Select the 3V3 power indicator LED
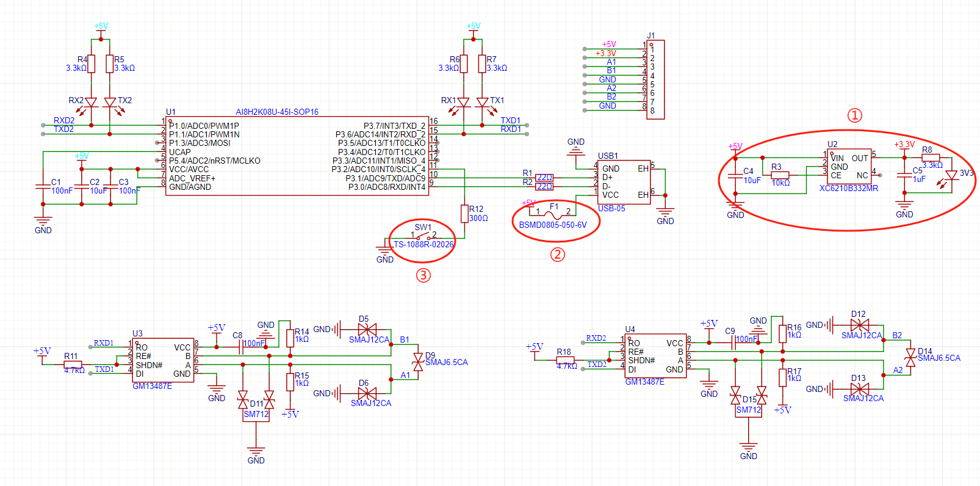The image size is (980, 486). (x=951, y=176)
